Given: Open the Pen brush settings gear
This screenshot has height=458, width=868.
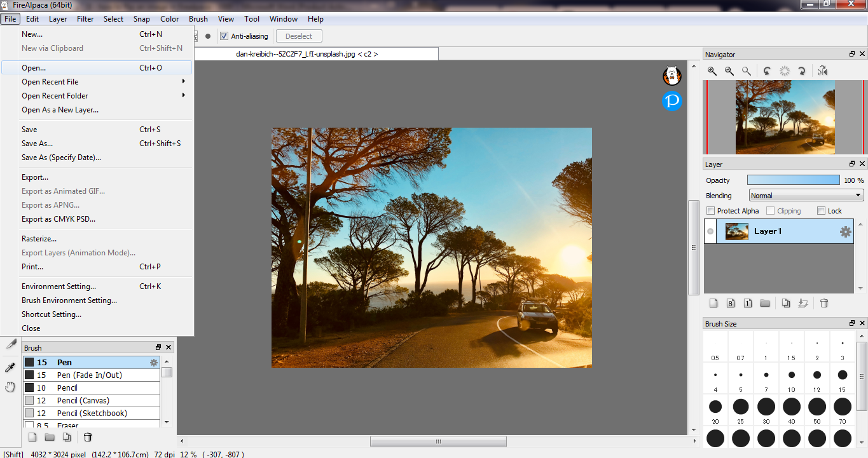Looking at the screenshot, I should pos(153,363).
